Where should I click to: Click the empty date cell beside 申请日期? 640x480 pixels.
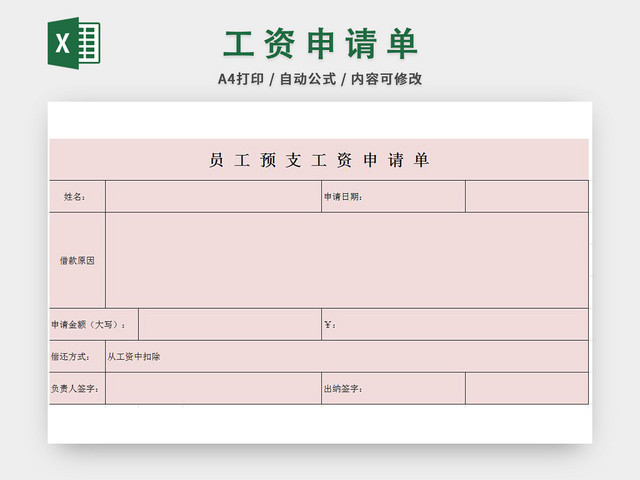coord(527,196)
